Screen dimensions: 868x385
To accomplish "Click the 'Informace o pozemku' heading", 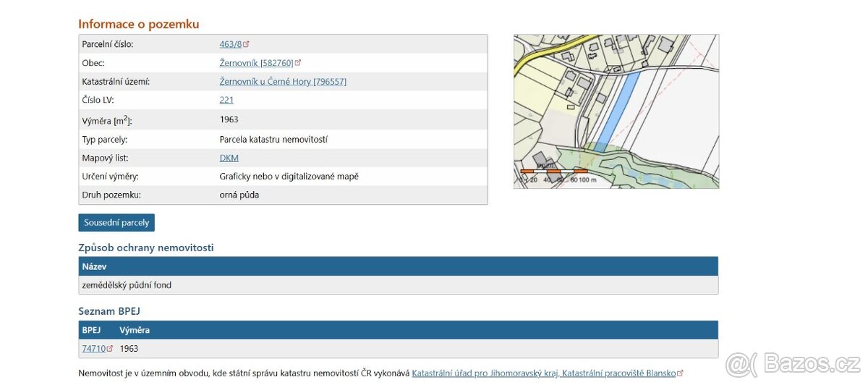I will [x=139, y=24].
